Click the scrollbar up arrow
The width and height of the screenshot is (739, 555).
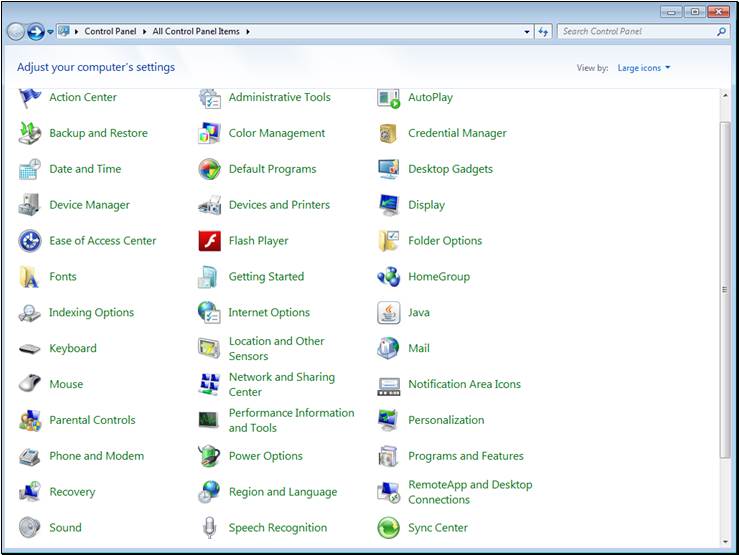click(x=725, y=96)
